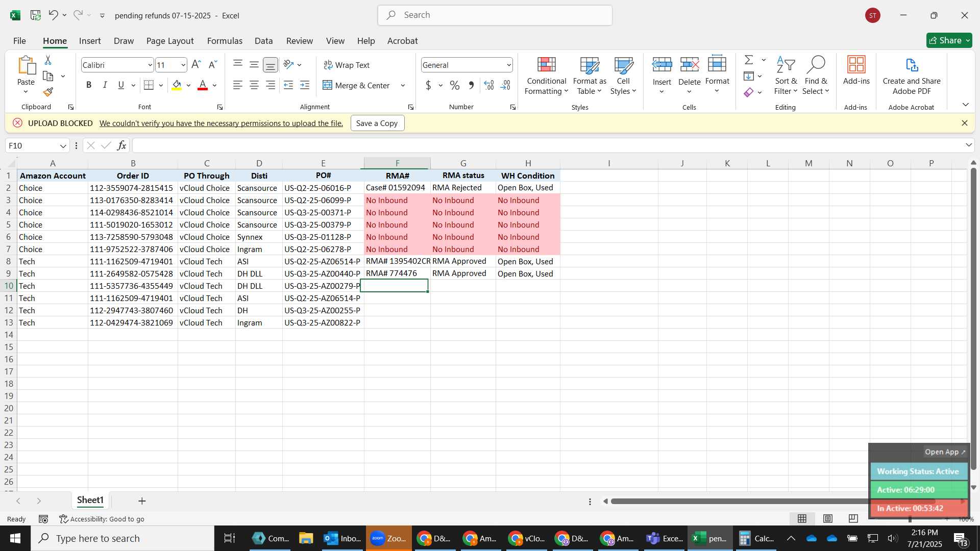Click the Orientation text angle icon

tap(288, 65)
